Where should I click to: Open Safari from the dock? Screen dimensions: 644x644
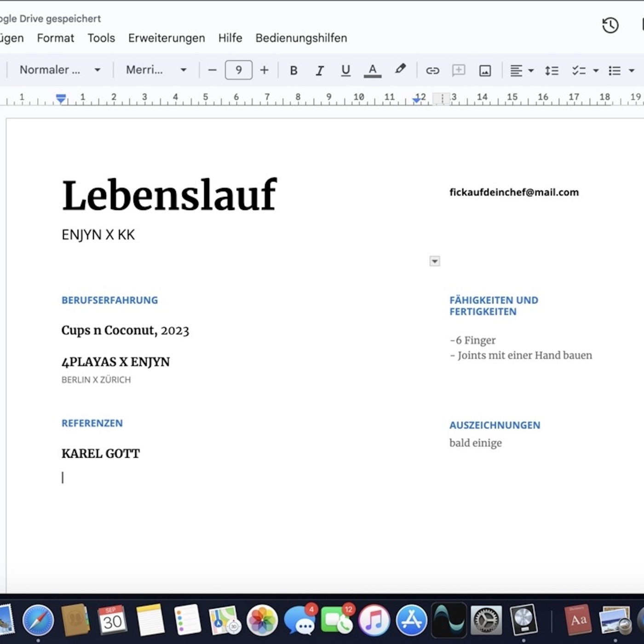38,620
